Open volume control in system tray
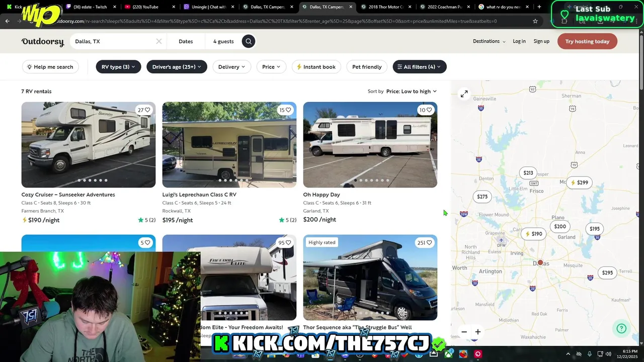Screen dimensions: 644x362 608,354
